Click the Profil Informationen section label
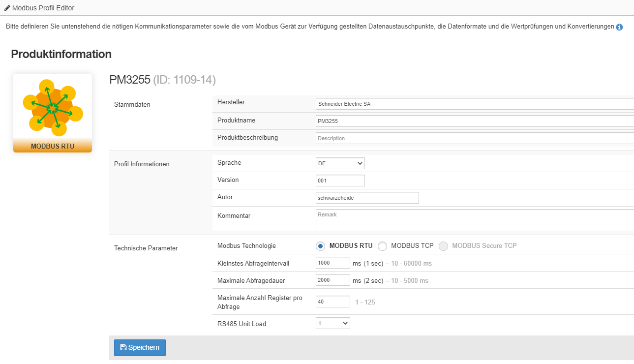Viewport: 634px width, 364px height. (x=142, y=164)
